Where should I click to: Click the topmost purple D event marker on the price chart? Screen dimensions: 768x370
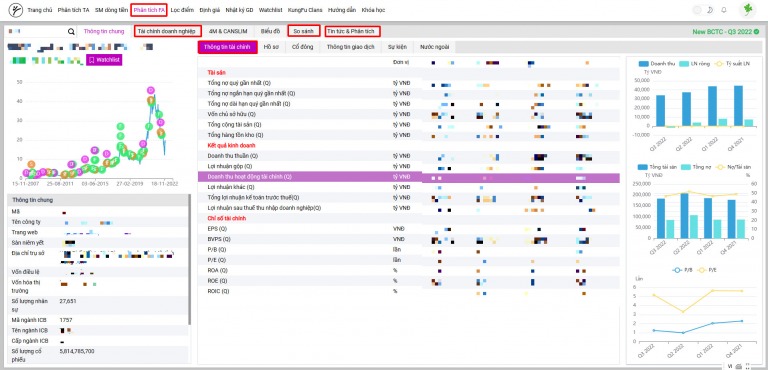click(151, 90)
